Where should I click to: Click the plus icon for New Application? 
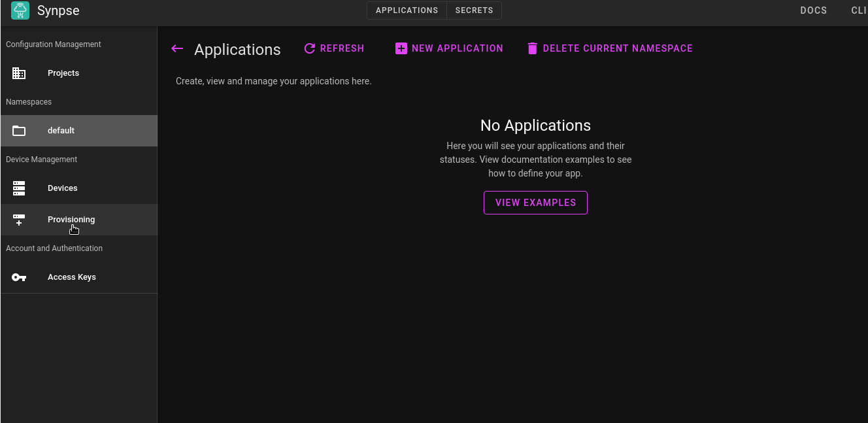tap(401, 48)
